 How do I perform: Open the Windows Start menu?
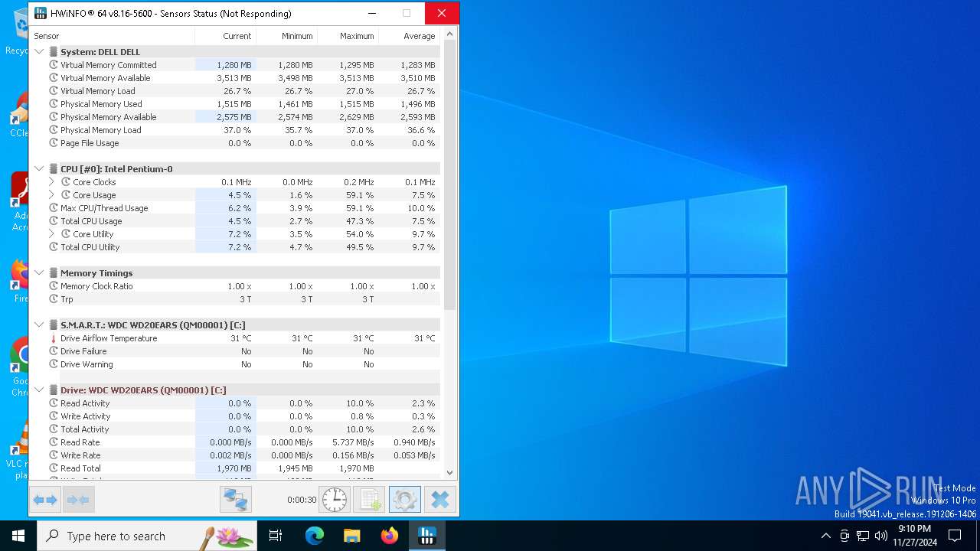(x=18, y=536)
